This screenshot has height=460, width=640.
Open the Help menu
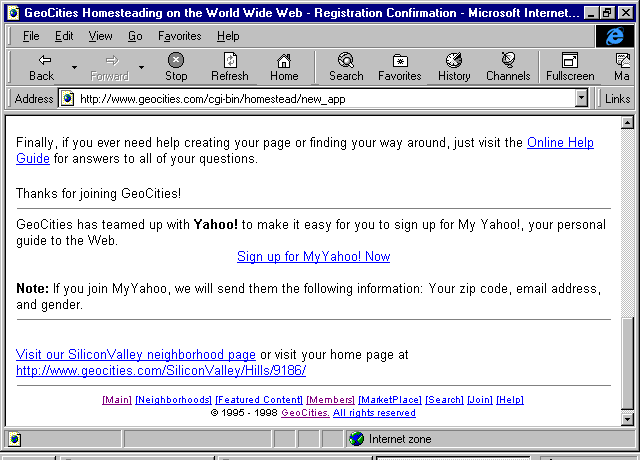(x=228, y=36)
